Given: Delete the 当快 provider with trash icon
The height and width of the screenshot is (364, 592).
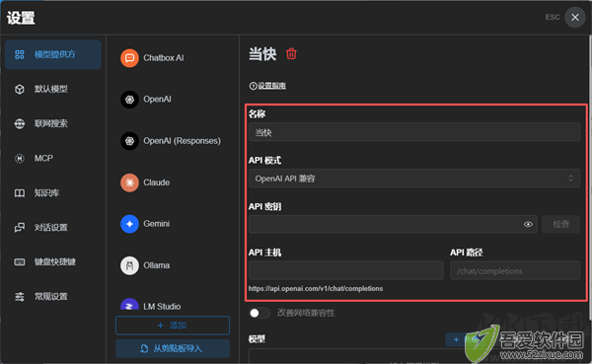Looking at the screenshot, I should click(291, 54).
